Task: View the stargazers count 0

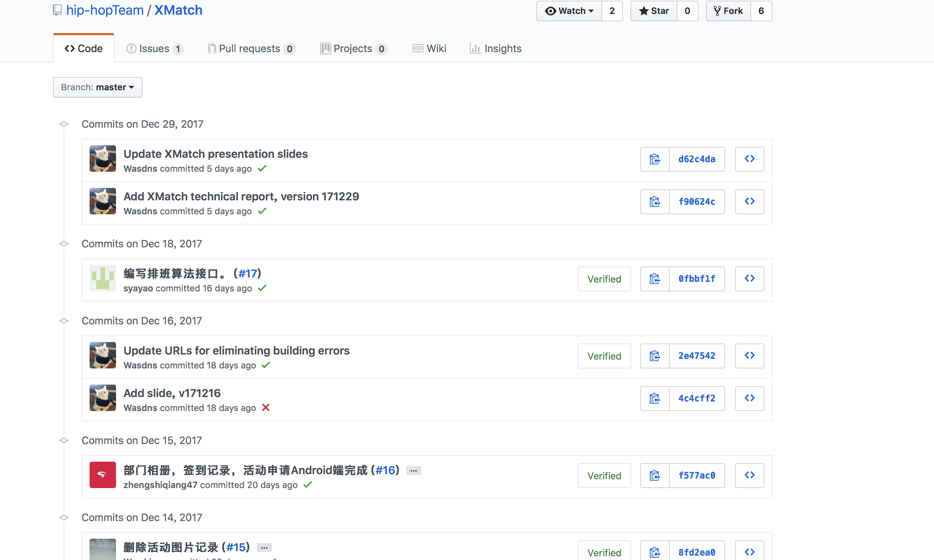Action: click(688, 11)
